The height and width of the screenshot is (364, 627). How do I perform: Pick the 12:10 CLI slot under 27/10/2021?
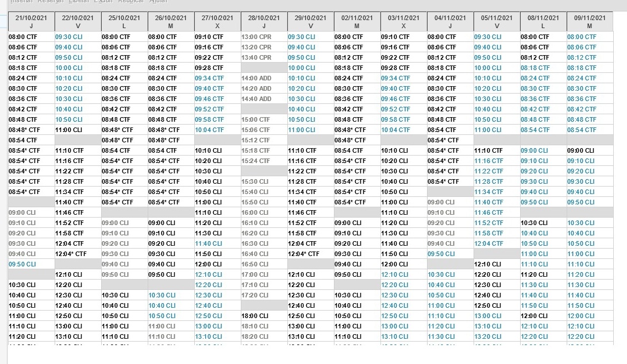click(218, 274)
